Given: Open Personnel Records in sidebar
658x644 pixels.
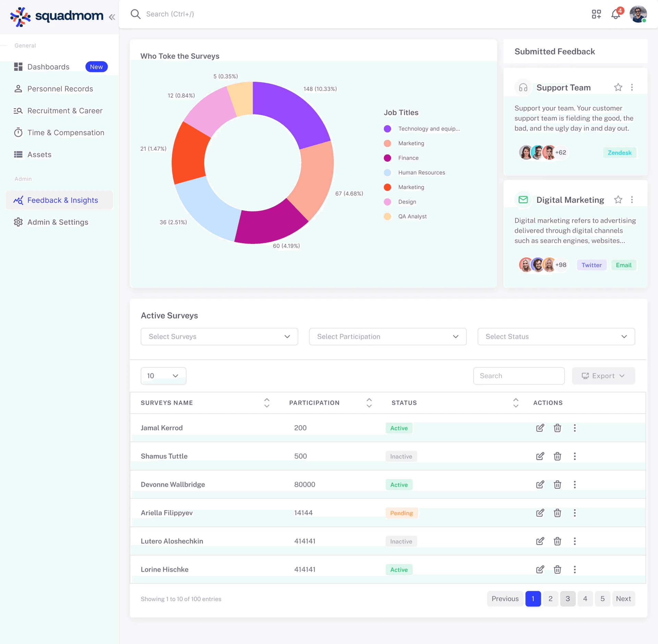Looking at the screenshot, I should [x=60, y=89].
